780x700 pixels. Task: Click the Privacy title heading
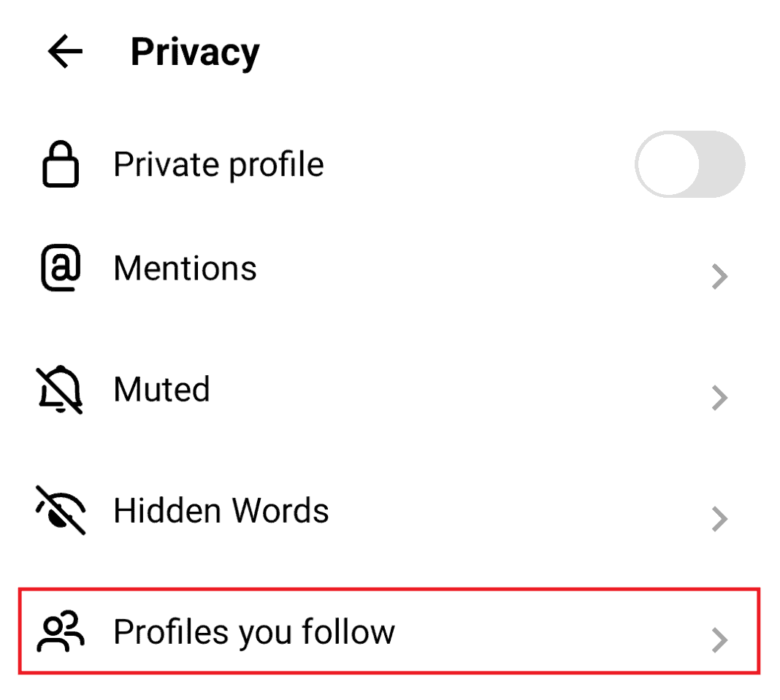194,51
